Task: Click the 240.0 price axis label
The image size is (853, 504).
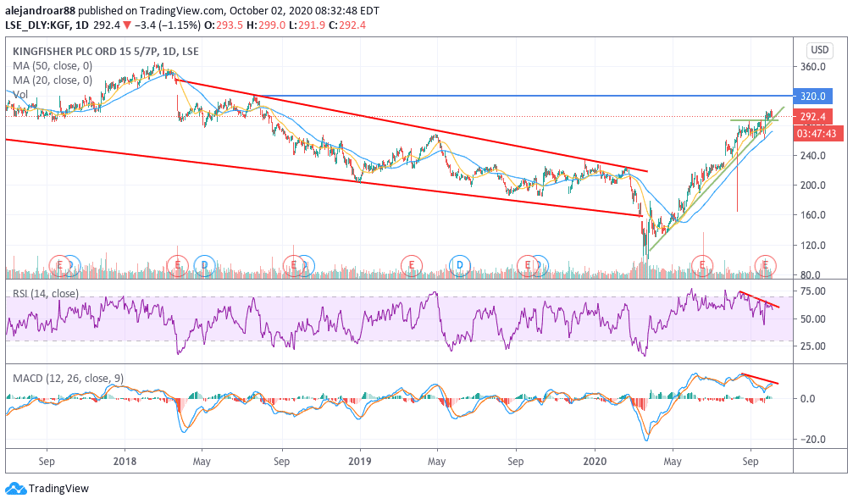Action: point(812,156)
